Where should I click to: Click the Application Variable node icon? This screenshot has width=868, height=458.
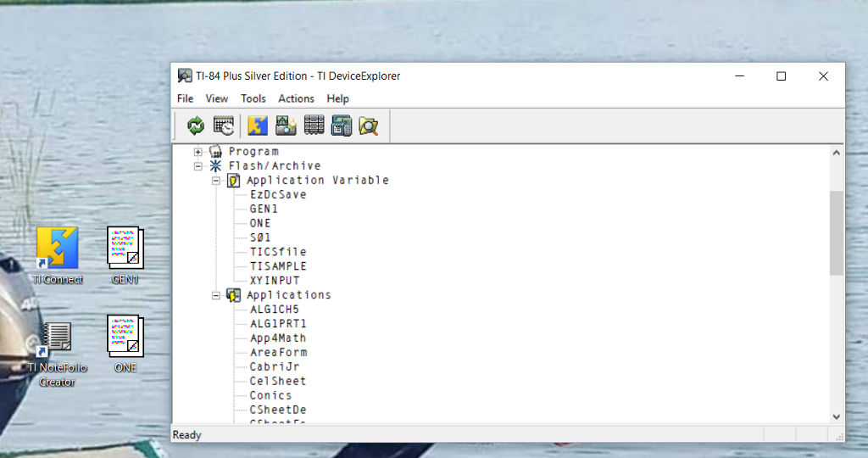pos(234,180)
